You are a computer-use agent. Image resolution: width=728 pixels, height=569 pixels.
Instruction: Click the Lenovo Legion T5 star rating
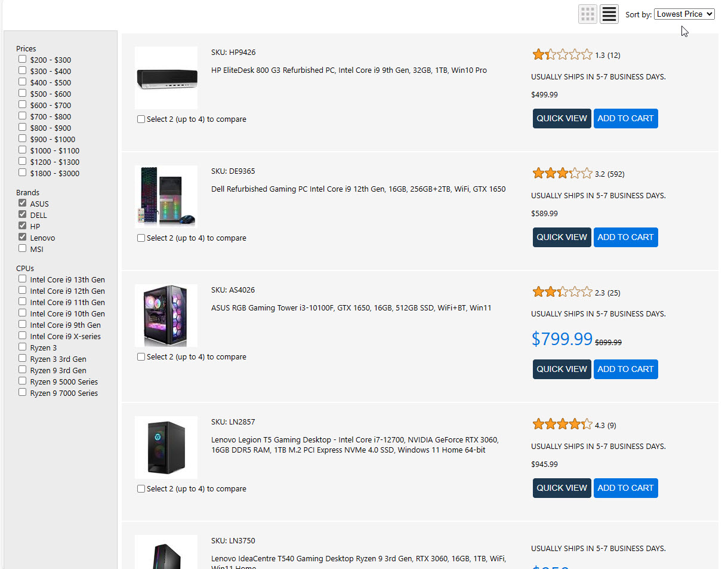pyautogui.click(x=562, y=425)
